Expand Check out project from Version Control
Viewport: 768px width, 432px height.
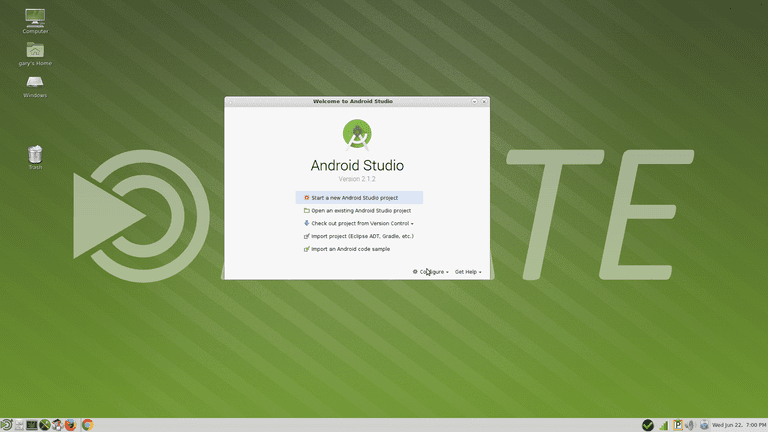[359, 223]
